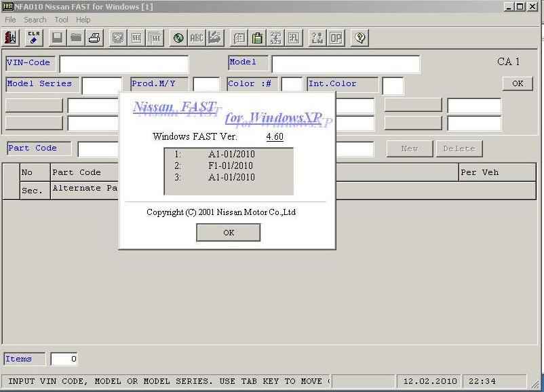Click the Color # input field
The height and width of the screenshot is (392, 544).
pos(292,85)
